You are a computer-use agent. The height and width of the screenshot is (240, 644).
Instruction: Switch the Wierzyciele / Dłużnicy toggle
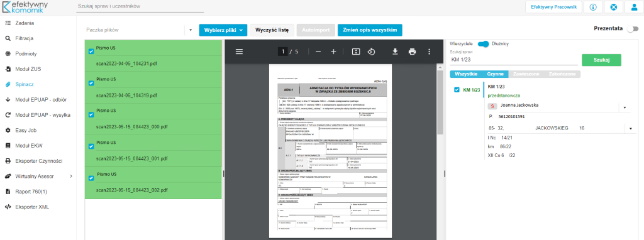[483, 43]
